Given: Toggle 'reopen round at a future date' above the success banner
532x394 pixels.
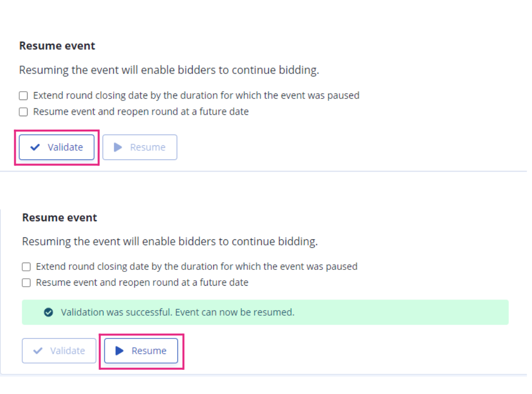Looking at the screenshot, I should [x=26, y=283].
